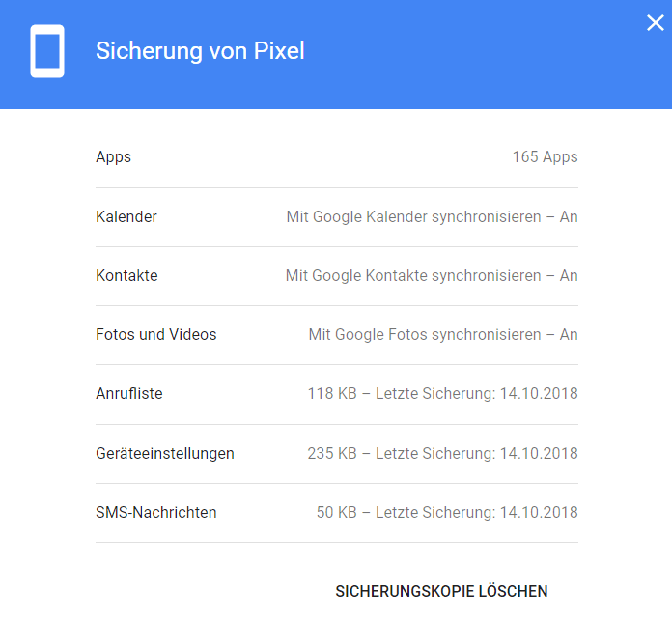
Task: Select the Fotos und Videos row
Action: (x=337, y=335)
